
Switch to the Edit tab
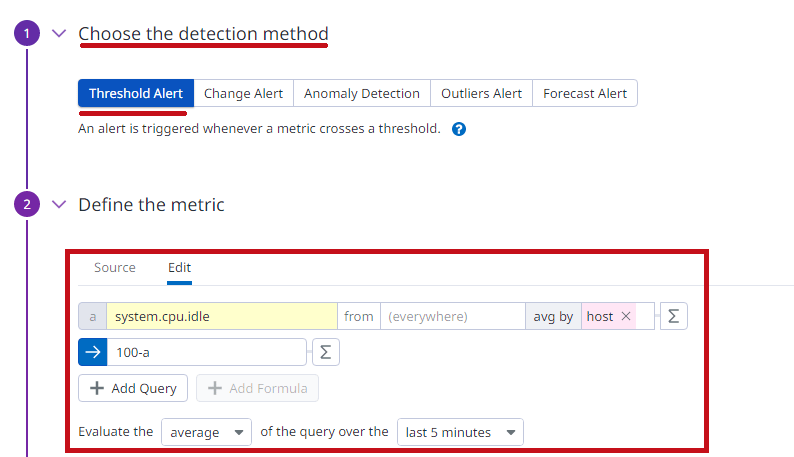(179, 268)
